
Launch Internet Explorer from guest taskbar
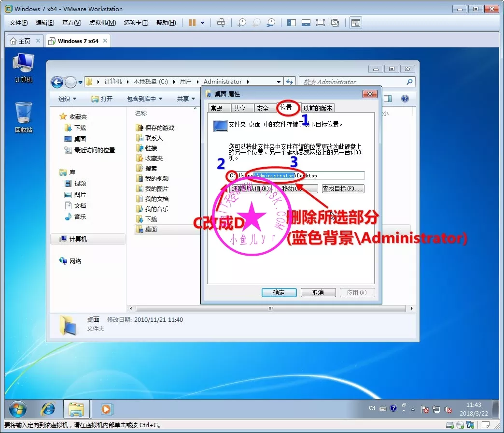(x=48, y=408)
